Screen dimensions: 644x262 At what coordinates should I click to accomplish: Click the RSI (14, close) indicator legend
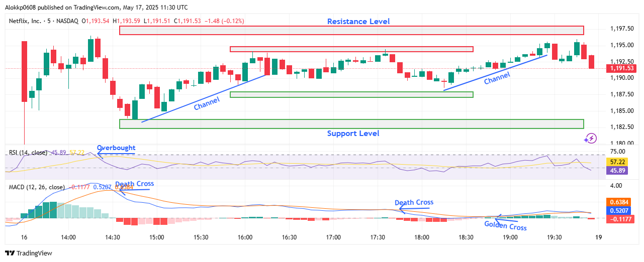pos(28,153)
